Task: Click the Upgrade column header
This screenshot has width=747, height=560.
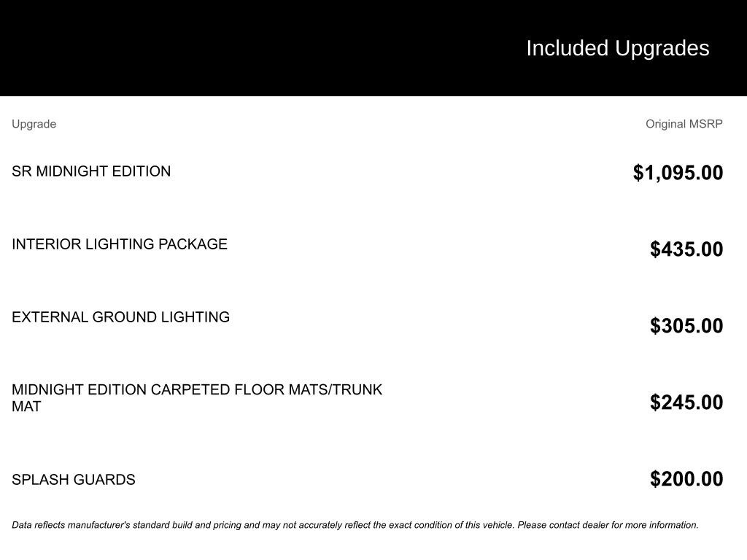Action: pyautogui.click(x=34, y=124)
